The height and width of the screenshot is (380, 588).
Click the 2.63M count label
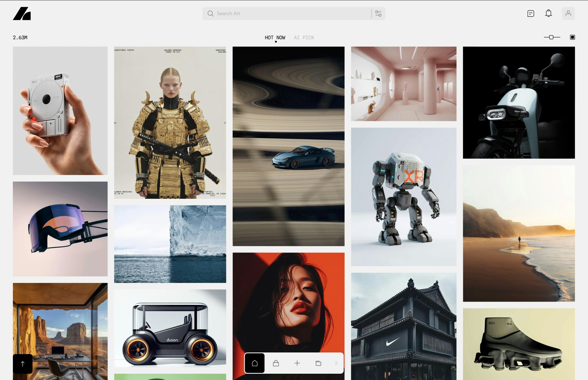point(20,38)
